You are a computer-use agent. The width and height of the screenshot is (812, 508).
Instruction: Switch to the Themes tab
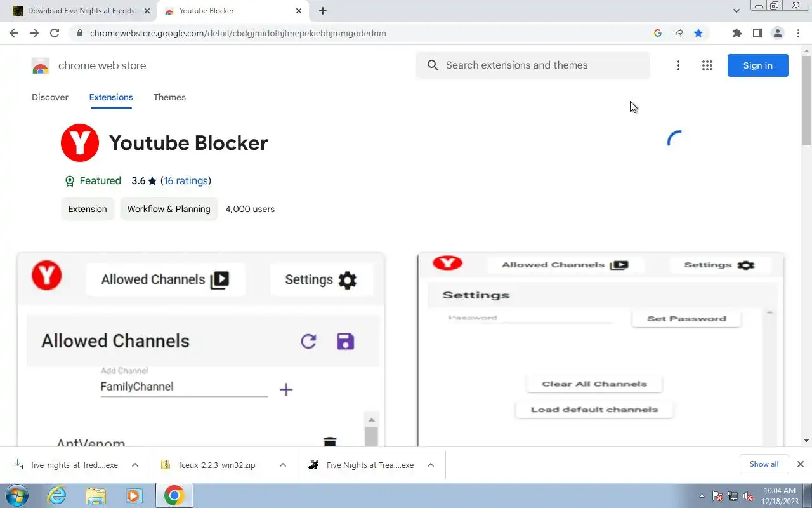169,97
